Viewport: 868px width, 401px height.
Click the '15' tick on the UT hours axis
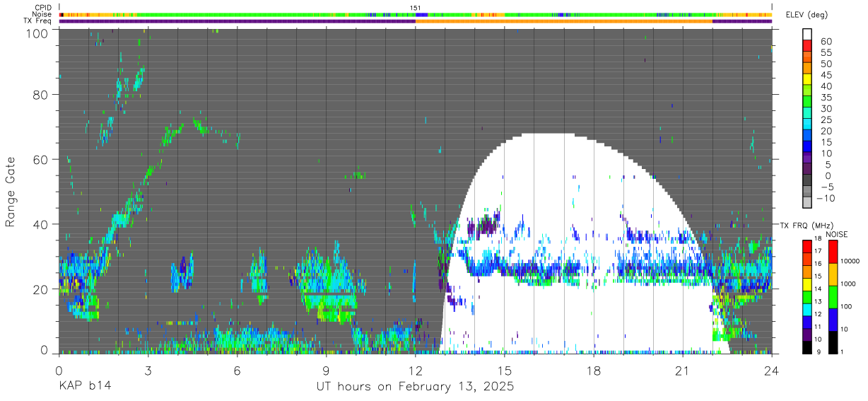505,371
